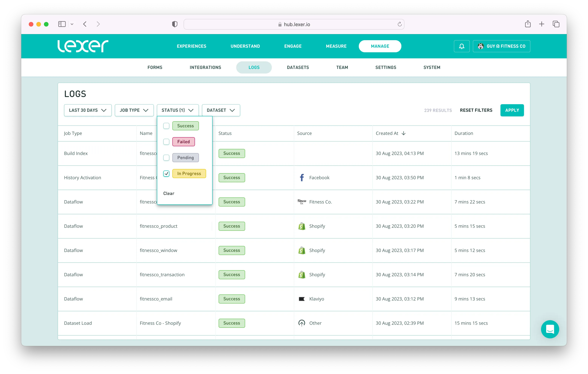Screen dimensions: 588x374
Task: Click the Created At sort arrow
Action: pyautogui.click(x=404, y=133)
